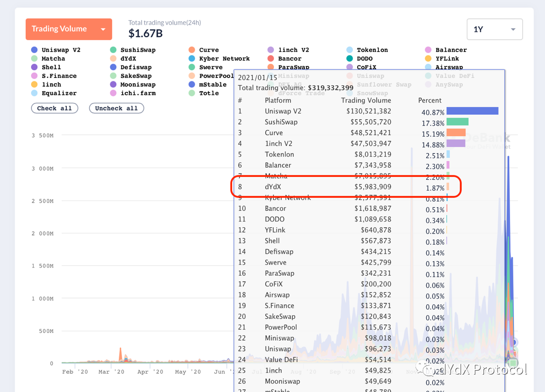Screen dimensions: 545x392
Task: Hide the dYdX series in legend
Action: click(x=113, y=59)
